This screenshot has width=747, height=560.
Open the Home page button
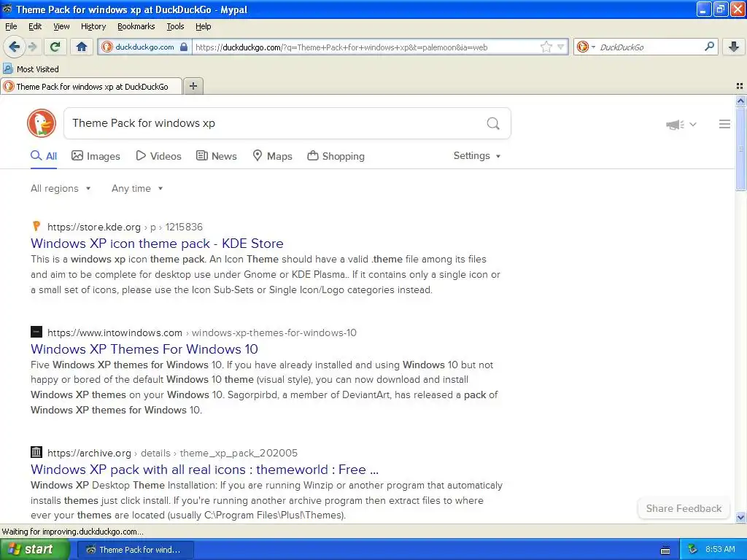[x=82, y=47]
